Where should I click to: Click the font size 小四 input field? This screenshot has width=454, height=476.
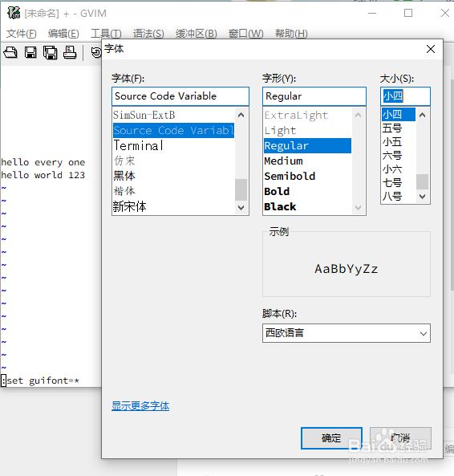tap(405, 96)
